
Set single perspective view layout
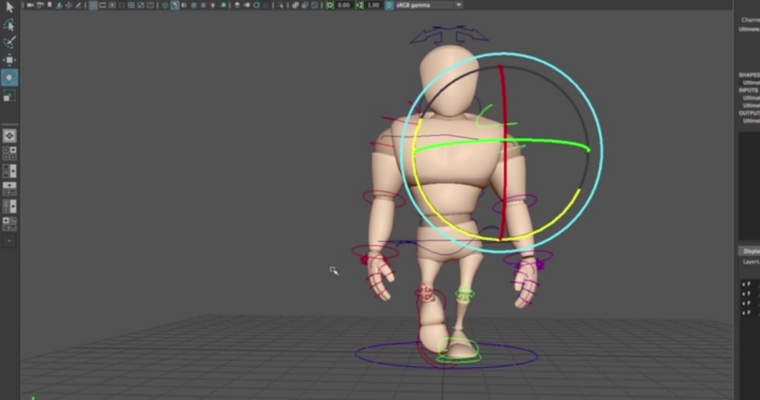9,136
